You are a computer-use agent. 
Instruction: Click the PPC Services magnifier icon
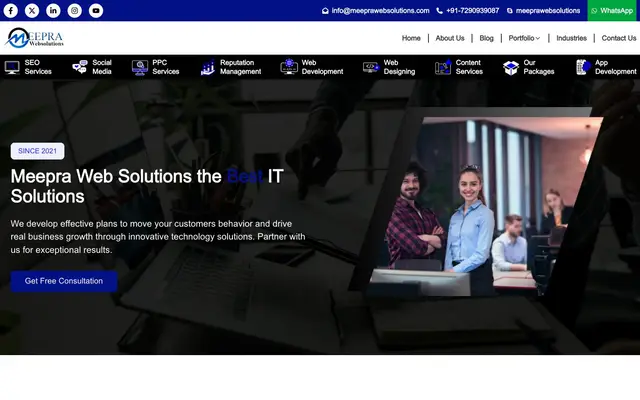(x=140, y=67)
